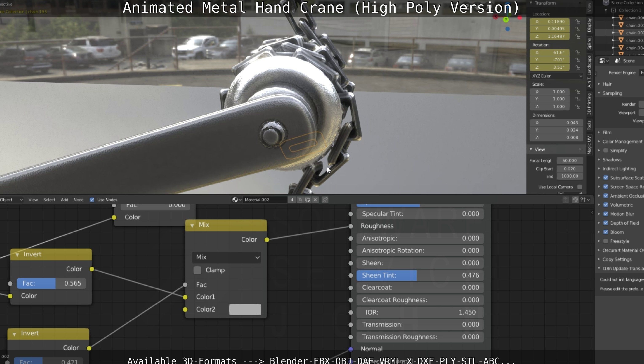Click the mesh icon of chain.003

point(621,40)
